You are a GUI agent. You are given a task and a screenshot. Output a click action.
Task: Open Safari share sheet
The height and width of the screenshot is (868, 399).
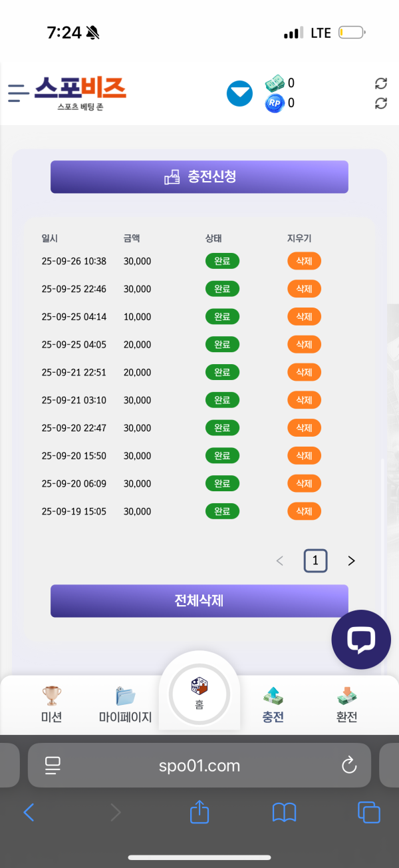199,812
